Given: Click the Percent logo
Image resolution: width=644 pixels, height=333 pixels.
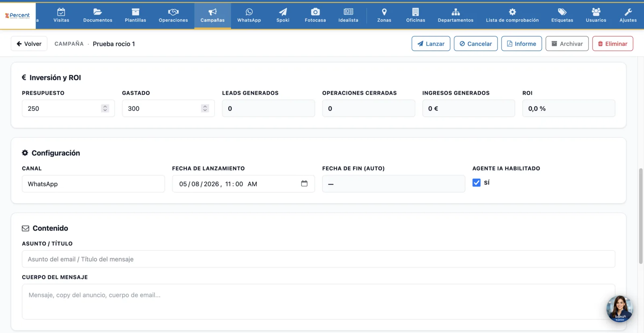Looking at the screenshot, I should 18,16.
